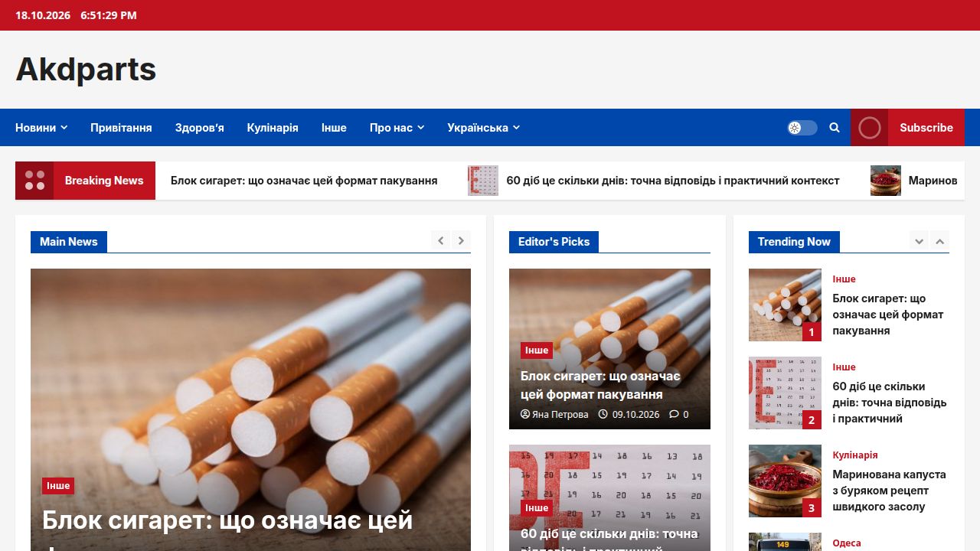Open trending title 60 діб це скільки днів

point(890,403)
